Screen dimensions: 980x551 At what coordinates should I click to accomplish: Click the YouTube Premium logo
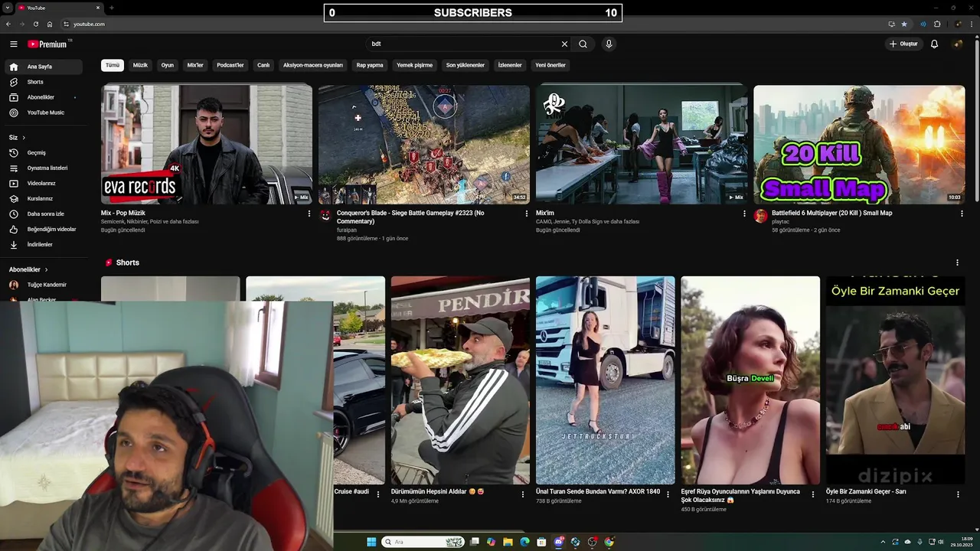(x=49, y=44)
